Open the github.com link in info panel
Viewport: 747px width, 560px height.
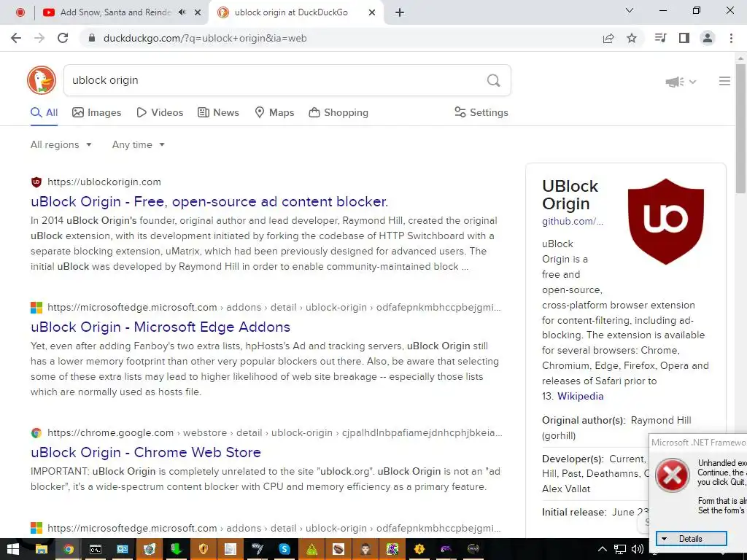573,222
